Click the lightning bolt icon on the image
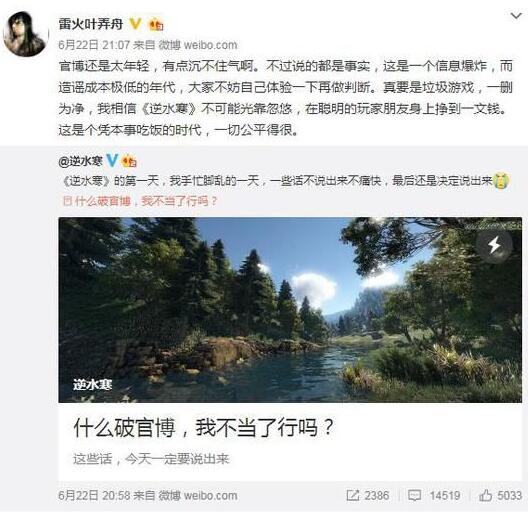This screenshot has width=528, height=512. (x=494, y=245)
